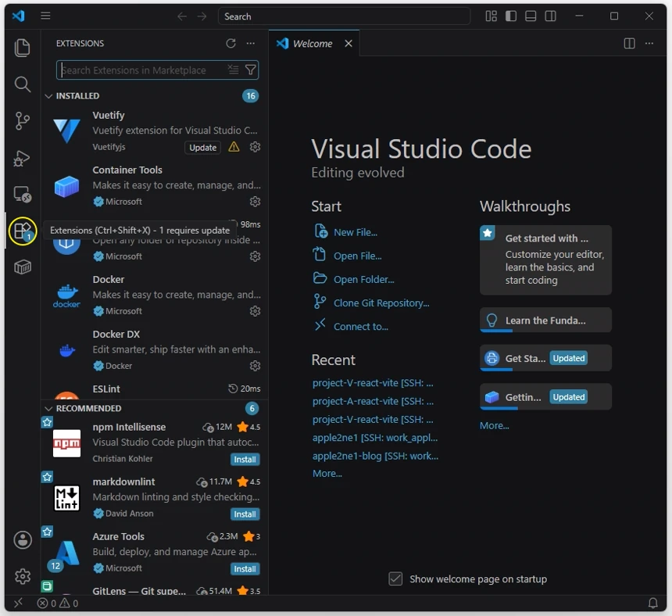The height and width of the screenshot is (616, 672).
Task: Open the Explorer view in the activity bar
Action: click(23, 48)
